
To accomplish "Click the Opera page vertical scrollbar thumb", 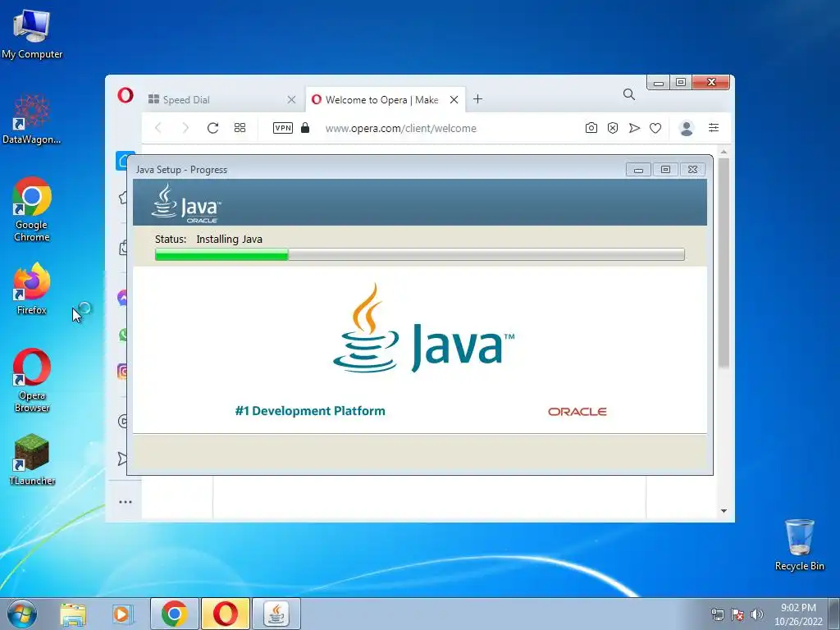I will (724, 262).
